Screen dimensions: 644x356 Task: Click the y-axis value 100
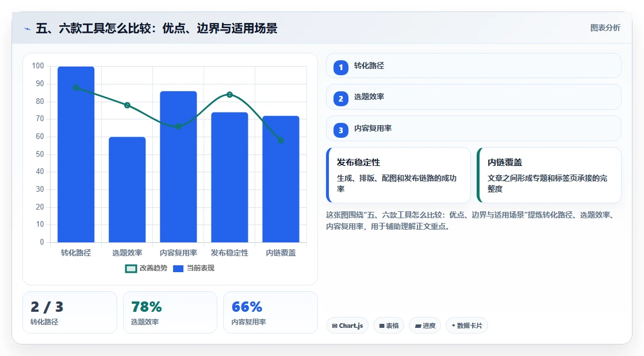point(38,65)
